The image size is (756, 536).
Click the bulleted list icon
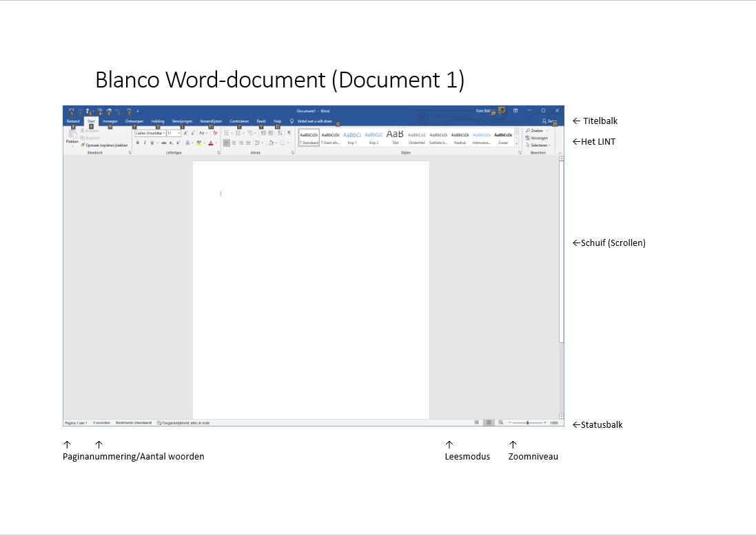tap(227, 133)
